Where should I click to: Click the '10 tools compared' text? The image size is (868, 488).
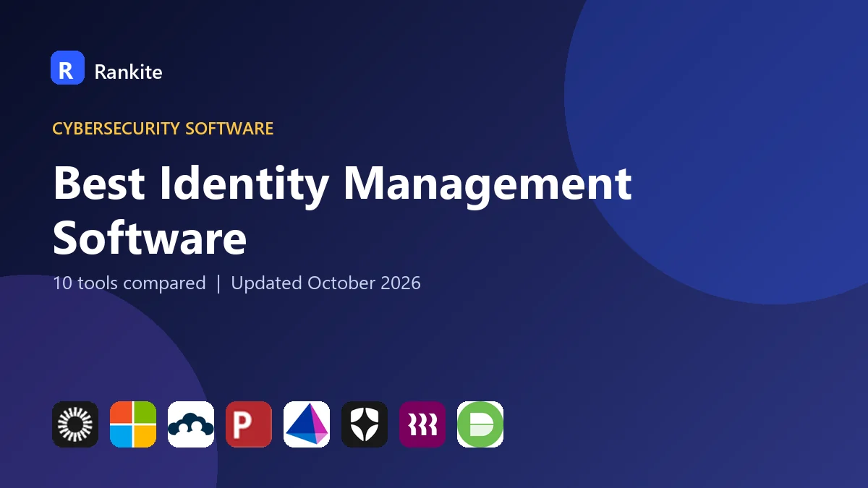[x=129, y=283]
